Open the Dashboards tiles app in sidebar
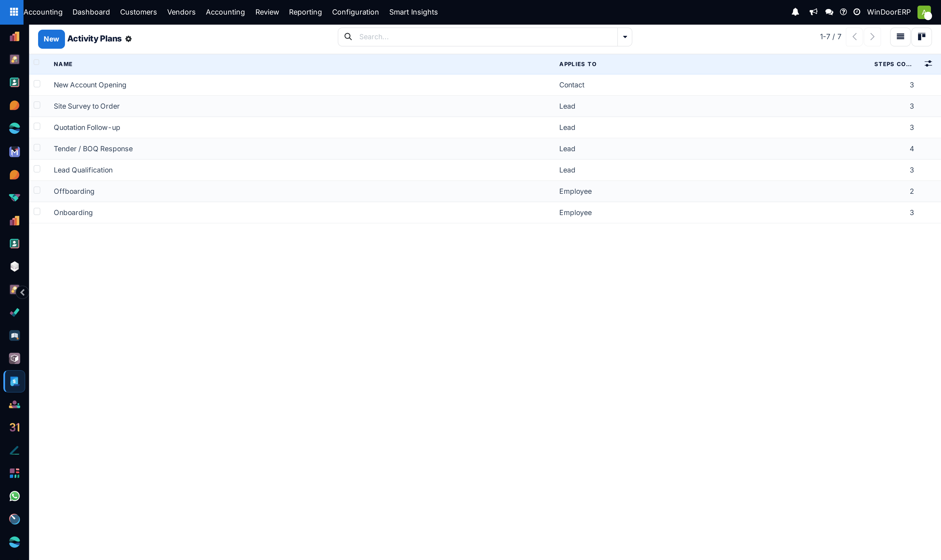Viewport: 941px width, 560px height. [x=14, y=473]
